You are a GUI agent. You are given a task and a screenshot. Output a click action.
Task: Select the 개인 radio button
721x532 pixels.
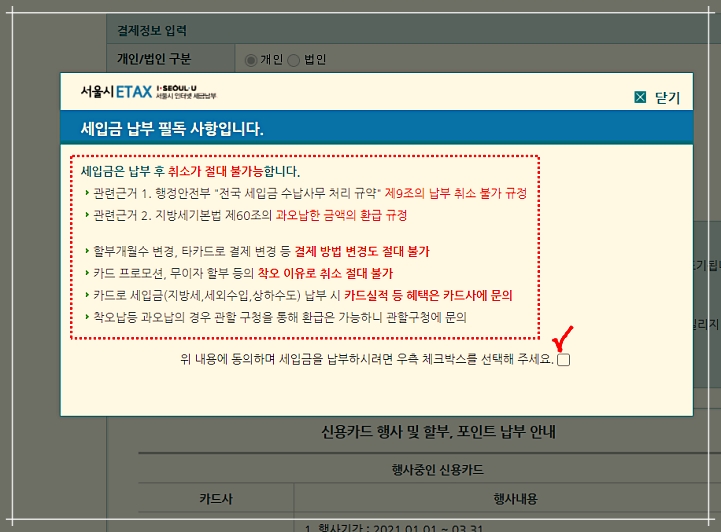(251, 60)
